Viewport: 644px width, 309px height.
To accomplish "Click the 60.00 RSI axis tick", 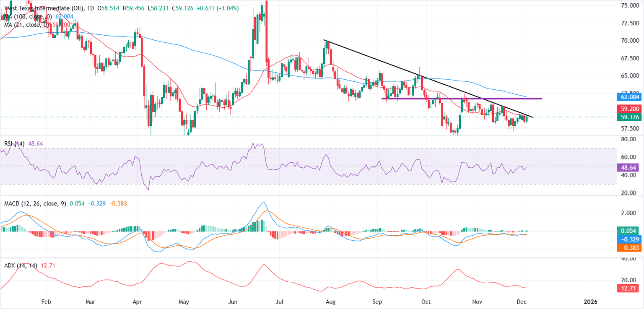I will point(629,157).
